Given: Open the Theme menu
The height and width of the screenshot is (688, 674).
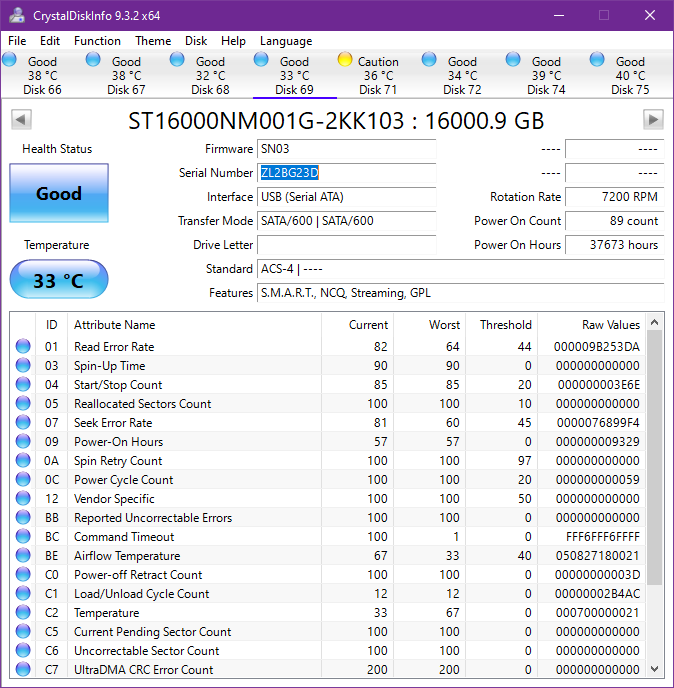Looking at the screenshot, I should click(x=153, y=41).
